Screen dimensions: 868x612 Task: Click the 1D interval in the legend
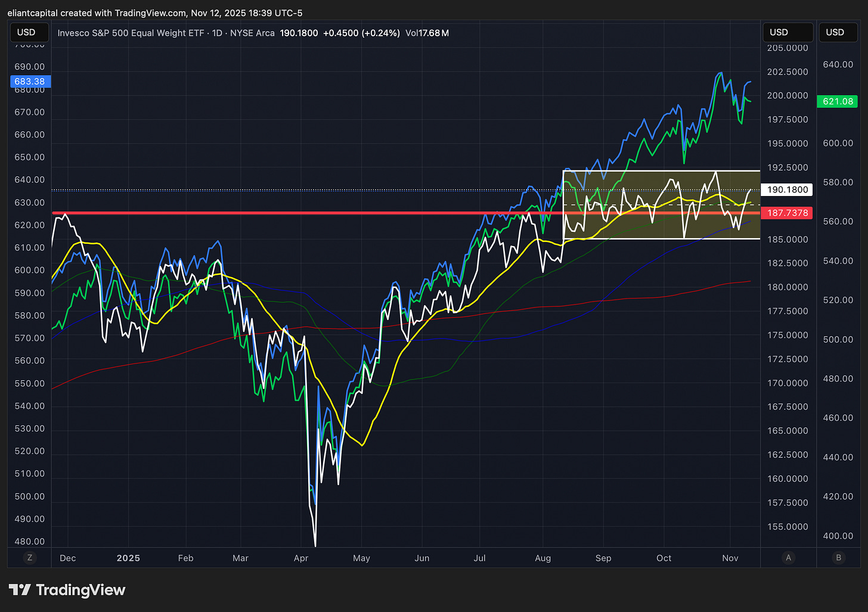pyautogui.click(x=218, y=33)
